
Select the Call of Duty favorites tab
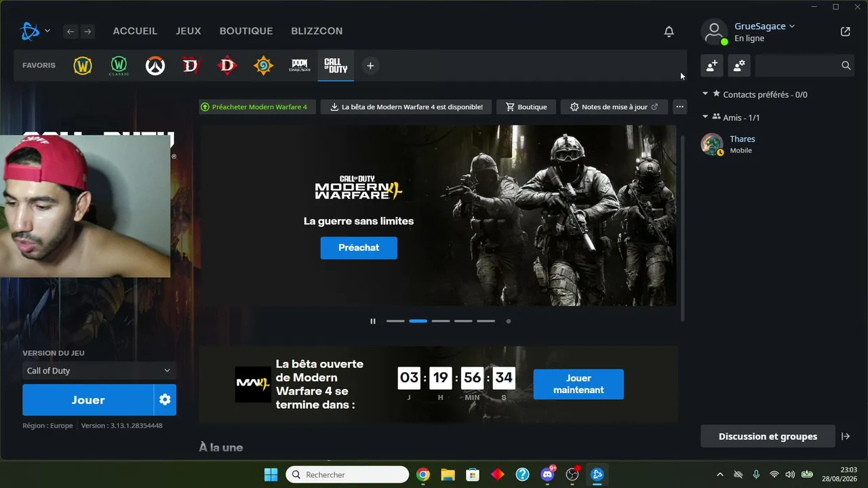(x=336, y=66)
